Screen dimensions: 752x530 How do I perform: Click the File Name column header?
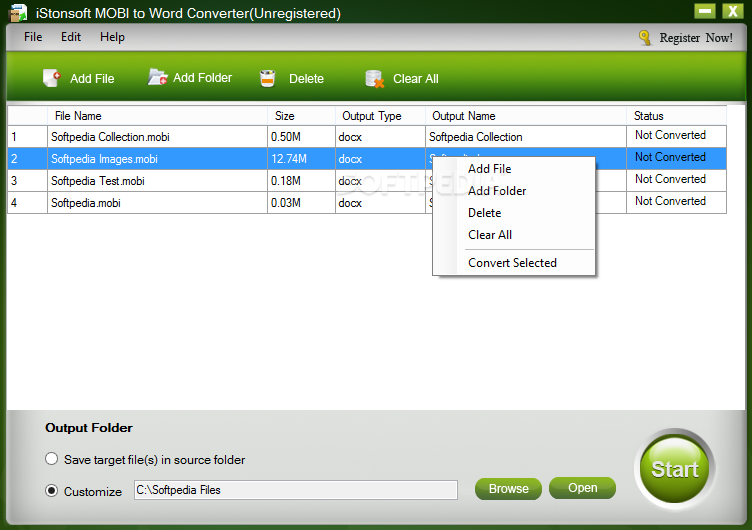tap(157, 116)
